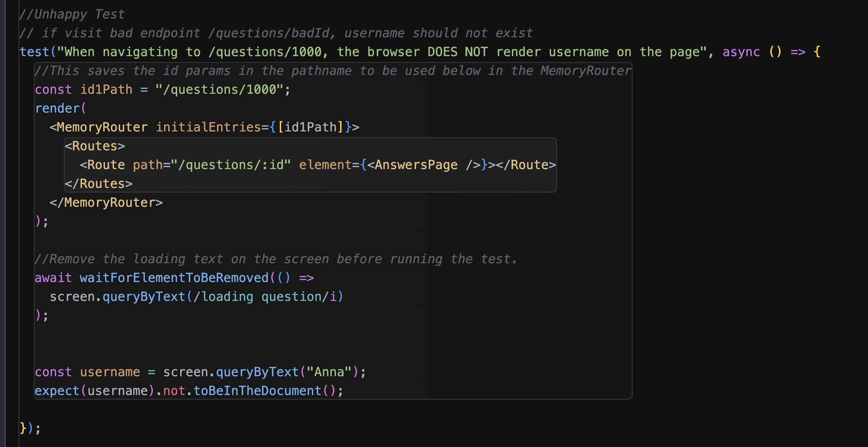Click the test function name
The image size is (868, 447).
tap(34, 52)
